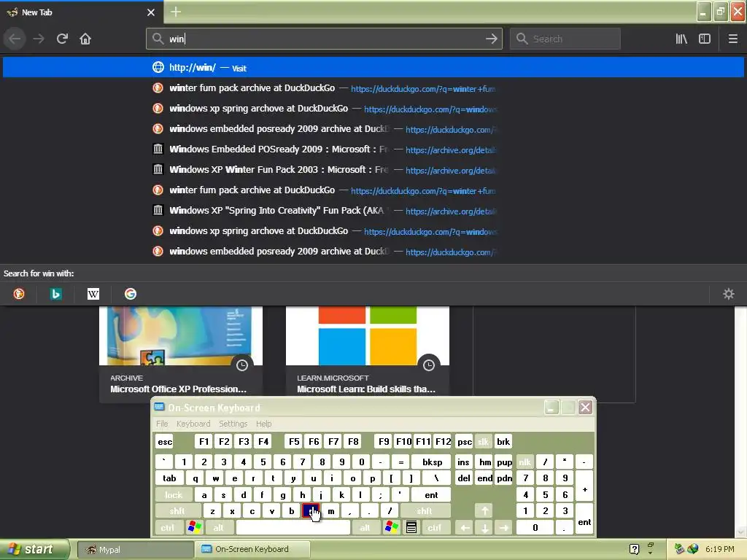Screen dimensions: 747x560
Task: Open search settings gear icon
Action: tap(729, 294)
